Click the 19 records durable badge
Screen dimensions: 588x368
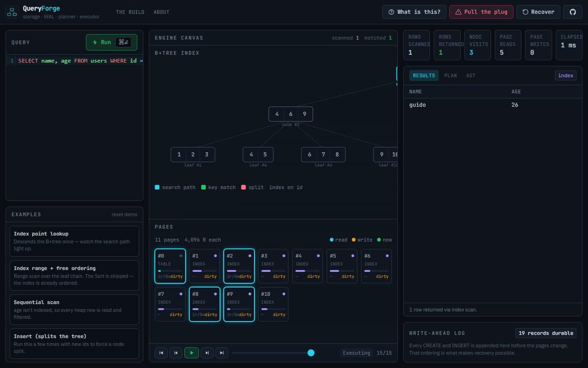click(x=546, y=333)
